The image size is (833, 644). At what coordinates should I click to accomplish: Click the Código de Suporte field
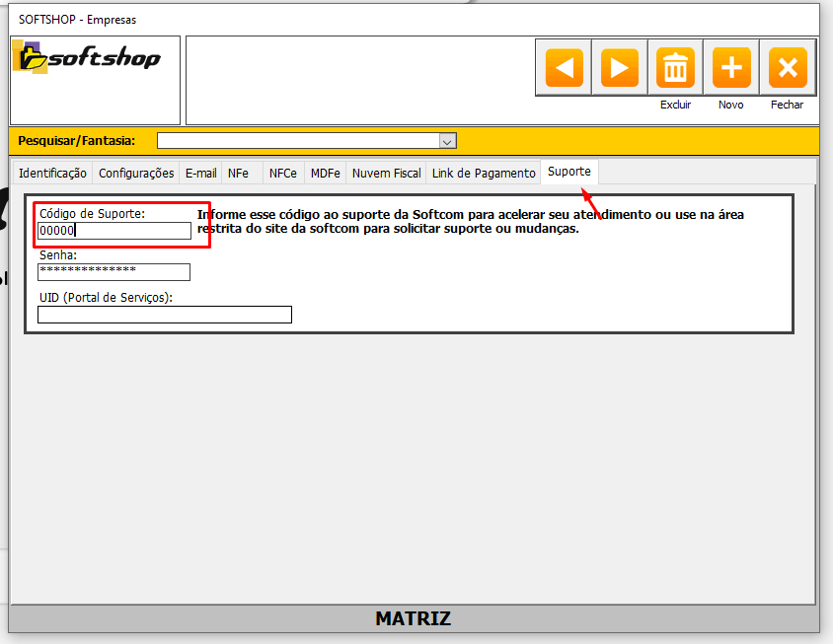pos(114,231)
